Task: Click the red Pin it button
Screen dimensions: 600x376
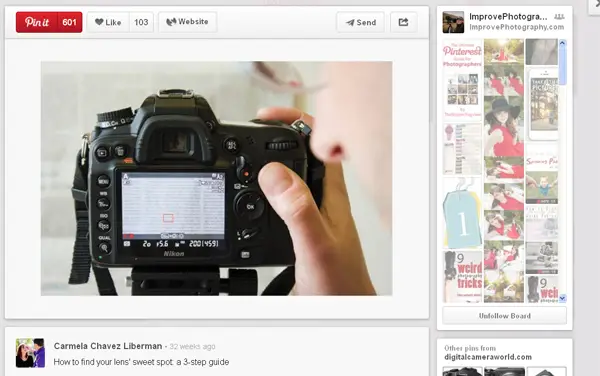Action: pos(37,22)
